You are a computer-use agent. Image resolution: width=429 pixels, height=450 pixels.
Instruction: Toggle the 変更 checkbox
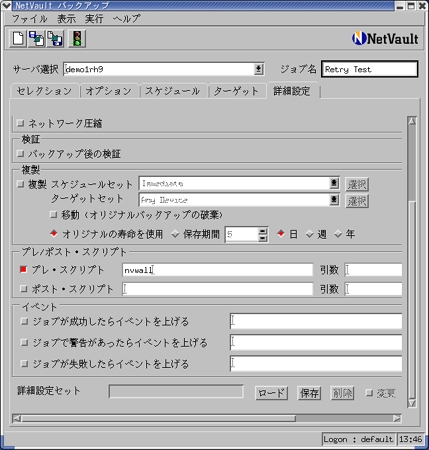pos(369,393)
